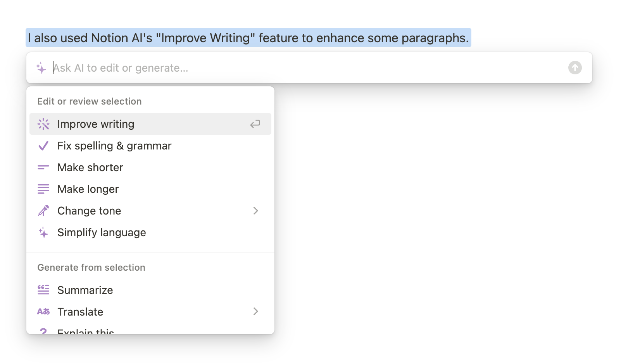Click the highlighted Notion AI sentence
This screenshot has height=364, width=621.
tap(248, 38)
